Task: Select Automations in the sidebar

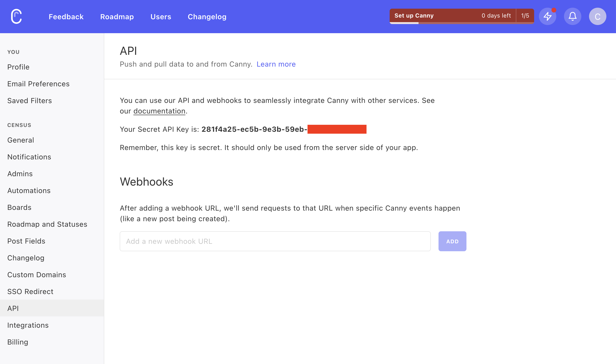Action: click(29, 191)
